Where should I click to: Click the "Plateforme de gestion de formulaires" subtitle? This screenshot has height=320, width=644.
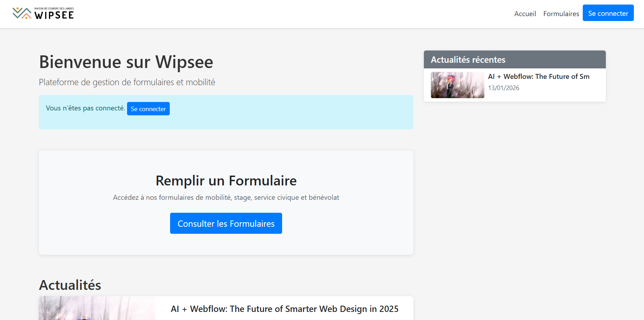point(127,82)
